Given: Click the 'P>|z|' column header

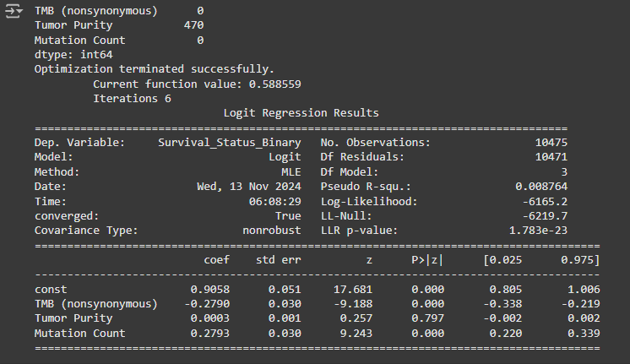Looking at the screenshot, I should pyautogui.click(x=425, y=259).
